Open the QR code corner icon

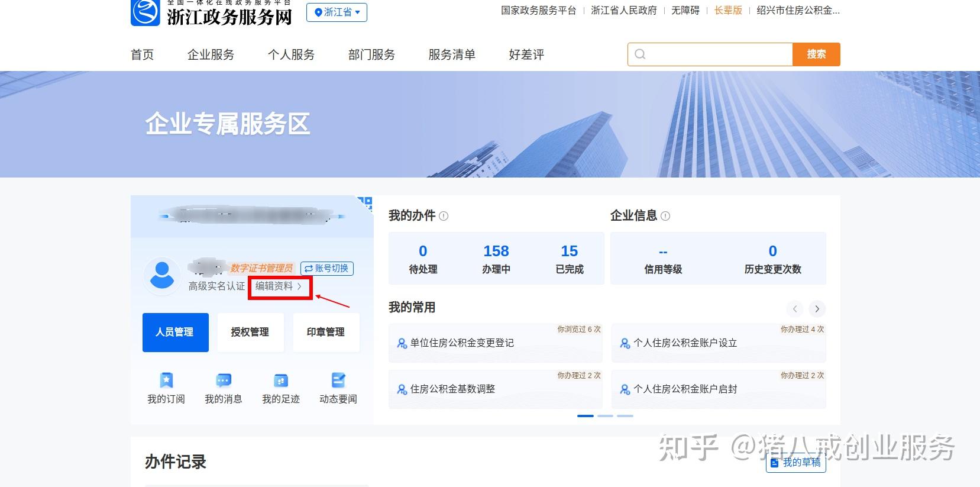point(366,204)
